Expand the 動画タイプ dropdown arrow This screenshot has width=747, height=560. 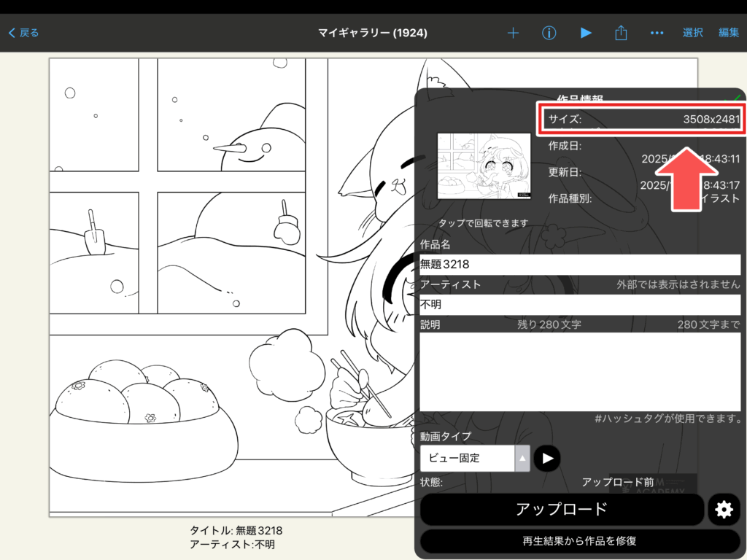click(x=522, y=459)
